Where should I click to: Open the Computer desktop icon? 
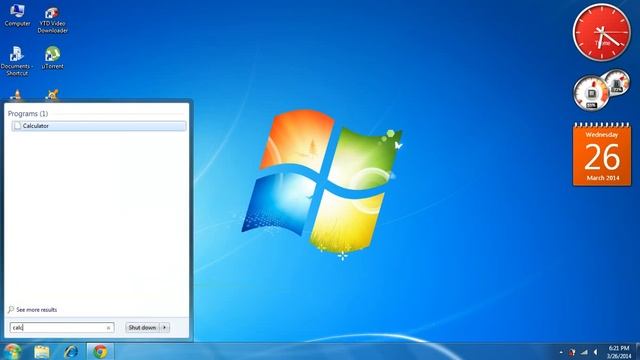pos(17,16)
